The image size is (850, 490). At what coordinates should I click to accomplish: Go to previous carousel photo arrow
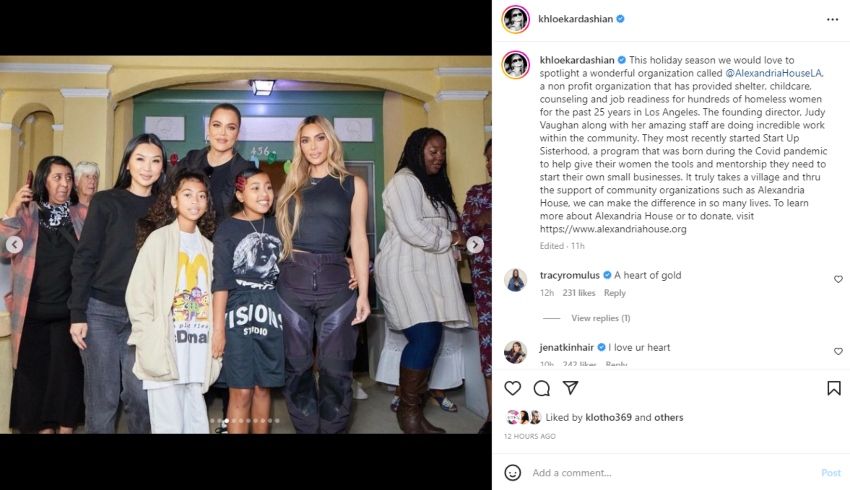click(15, 244)
